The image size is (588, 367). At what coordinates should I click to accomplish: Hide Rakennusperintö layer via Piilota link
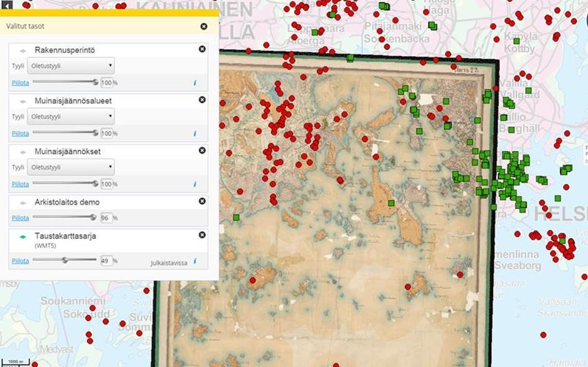pos(20,83)
